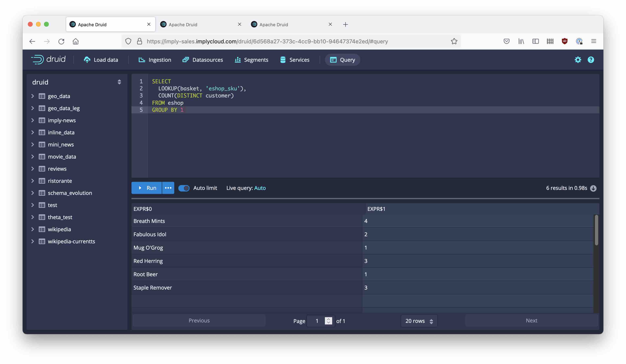The width and height of the screenshot is (626, 364).
Task: Open the Datasources view
Action: [x=203, y=60]
